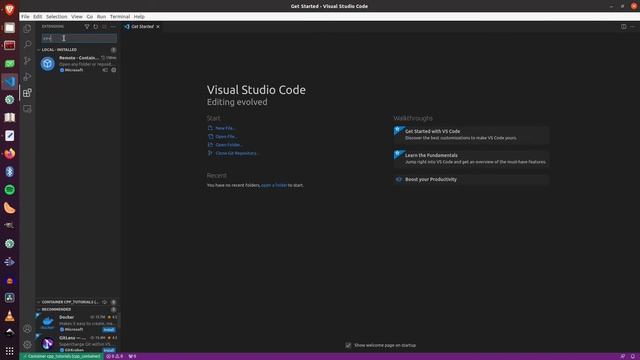The height and width of the screenshot is (360, 640).
Task: Focus the extensions search input field
Action: coord(79,38)
